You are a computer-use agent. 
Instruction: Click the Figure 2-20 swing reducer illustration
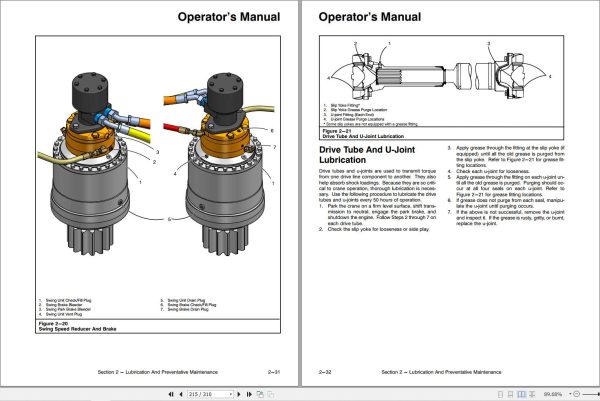(x=158, y=163)
